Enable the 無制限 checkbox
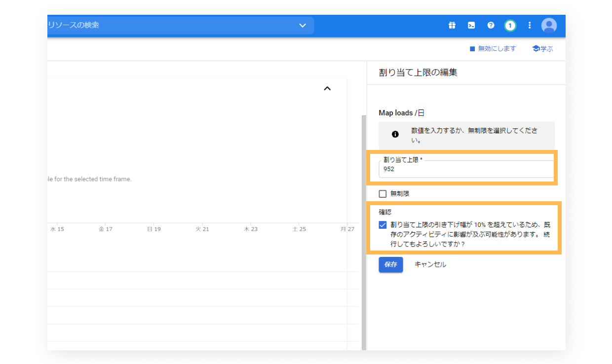The width and height of the screenshot is (612, 364). pos(382,194)
